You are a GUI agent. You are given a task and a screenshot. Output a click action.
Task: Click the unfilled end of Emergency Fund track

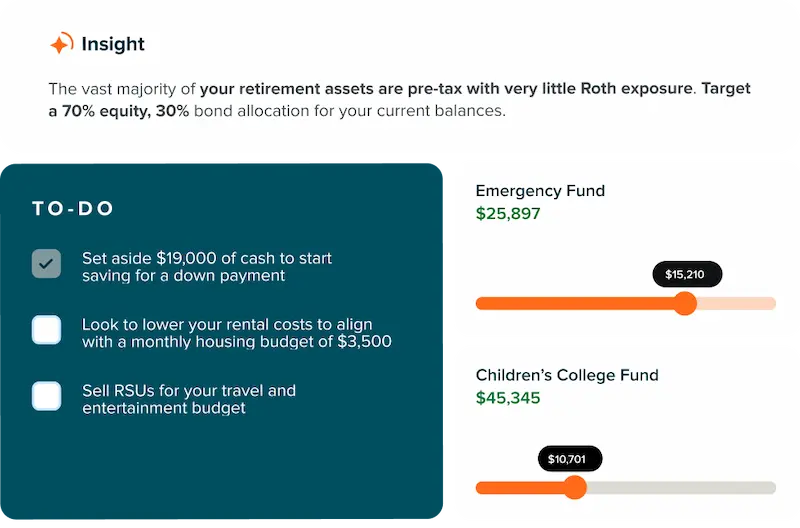(x=738, y=303)
